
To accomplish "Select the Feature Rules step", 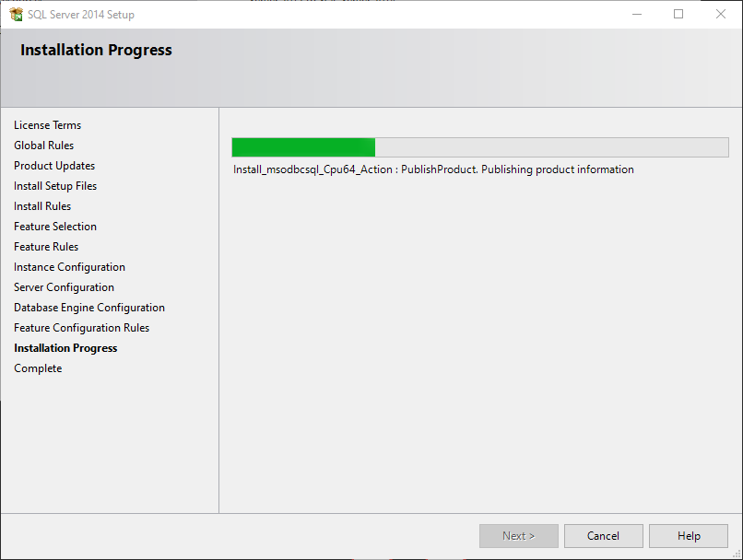I will (46, 247).
